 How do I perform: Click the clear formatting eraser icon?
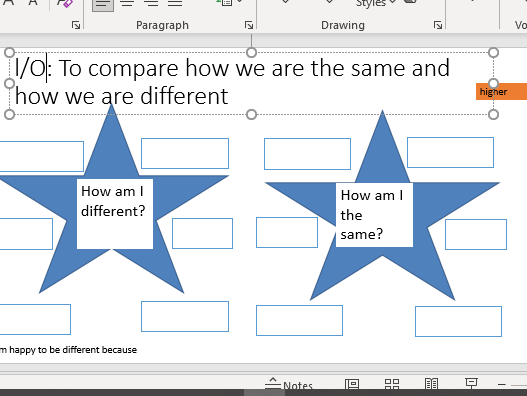coord(65,3)
